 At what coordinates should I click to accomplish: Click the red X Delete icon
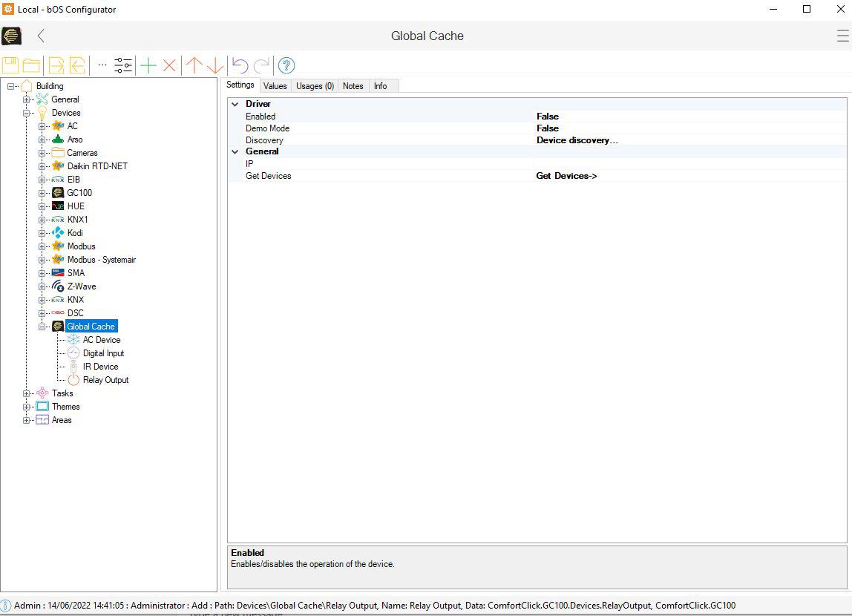(x=169, y=66)
